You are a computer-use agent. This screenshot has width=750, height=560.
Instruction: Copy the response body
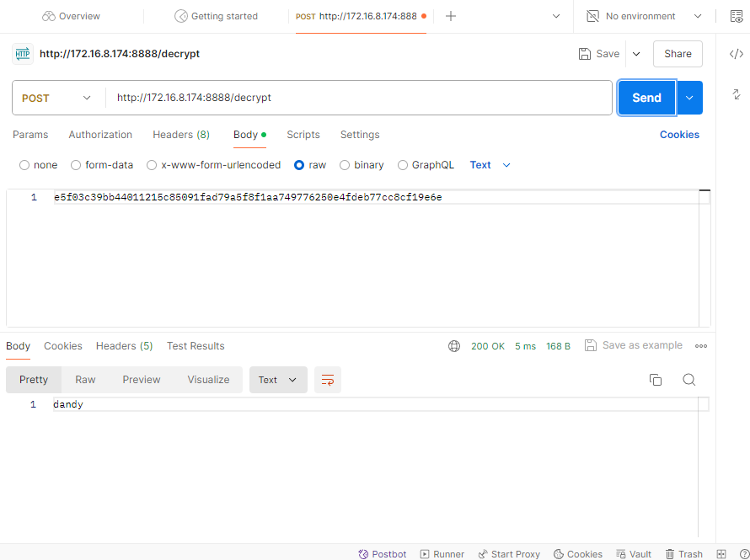point(656,380)
